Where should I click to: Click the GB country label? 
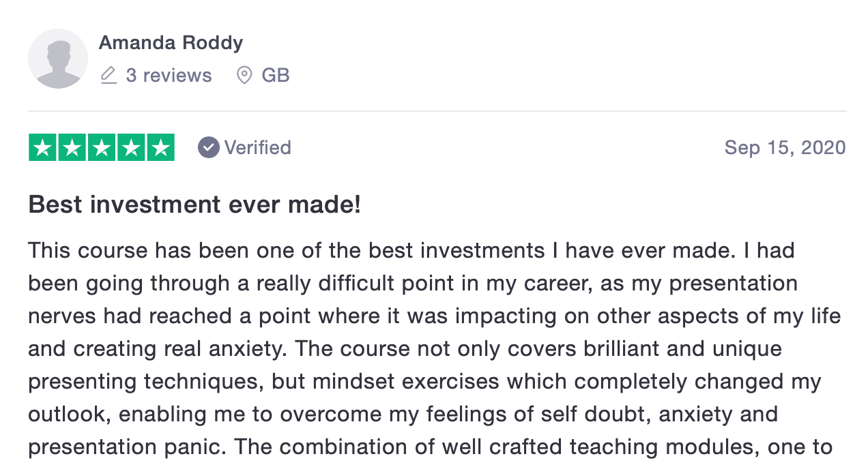click(276, 75)
